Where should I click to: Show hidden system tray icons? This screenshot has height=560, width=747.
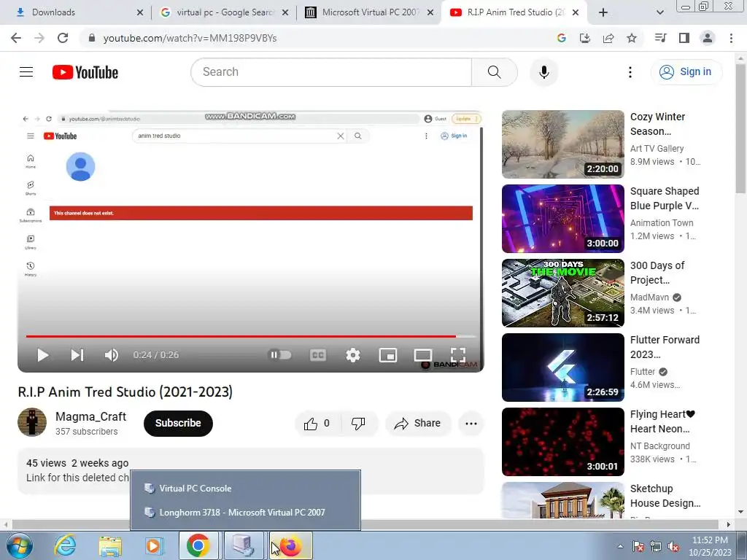coord(620,546)
